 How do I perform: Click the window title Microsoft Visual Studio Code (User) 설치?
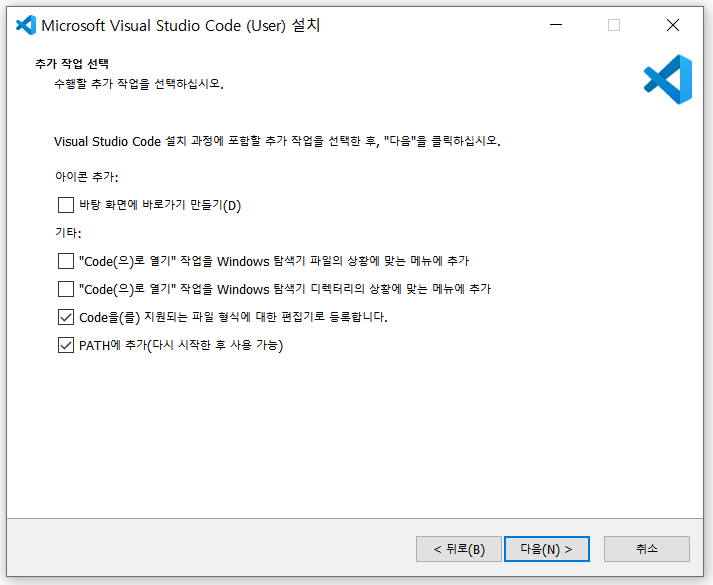point(181,25)
